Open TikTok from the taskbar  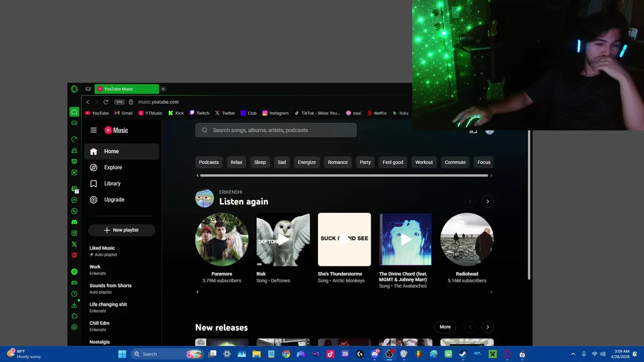[x=330, y=354]
